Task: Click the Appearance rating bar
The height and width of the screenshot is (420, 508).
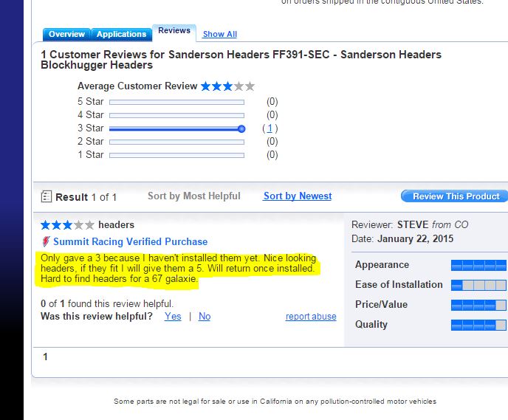Action: (x=478, y=265)
